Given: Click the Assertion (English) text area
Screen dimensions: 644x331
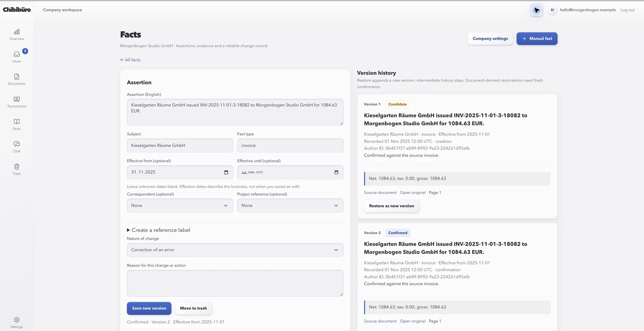Looking at the screenshot, I should [235, 112].
